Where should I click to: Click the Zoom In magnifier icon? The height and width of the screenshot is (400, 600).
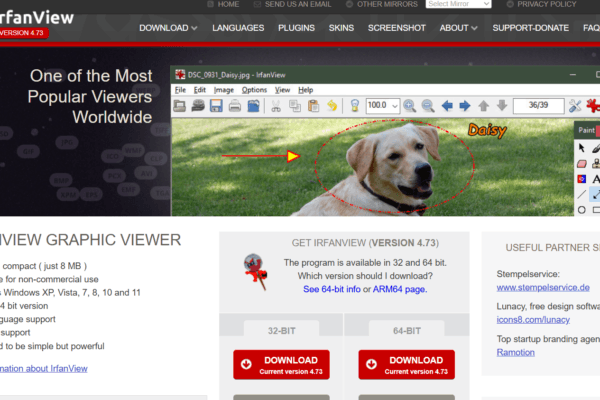pyautogui.click(x=409, y=105)
